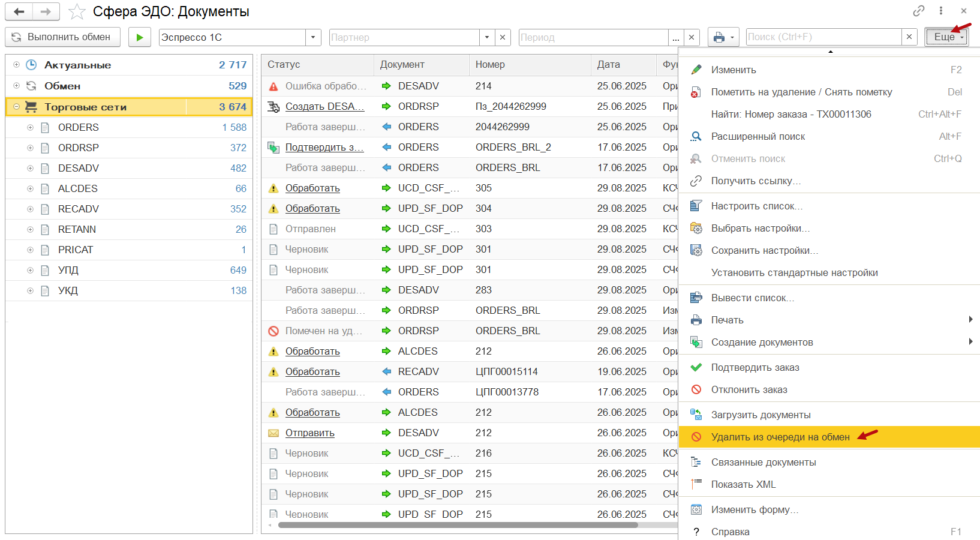Image resolution: width=980 pixels, height=540 pixels.
Task: Choose Установить стандартные настройки
Action: point(829,272)
